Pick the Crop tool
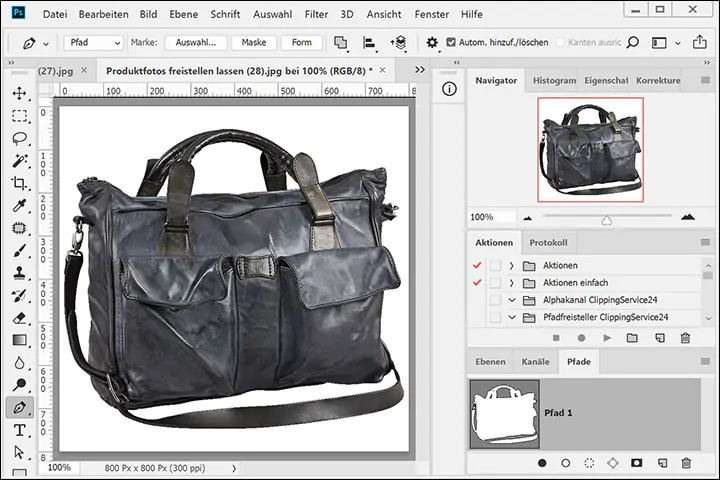The height and width of the screenshot is (480, 720). tap(19, 183)
